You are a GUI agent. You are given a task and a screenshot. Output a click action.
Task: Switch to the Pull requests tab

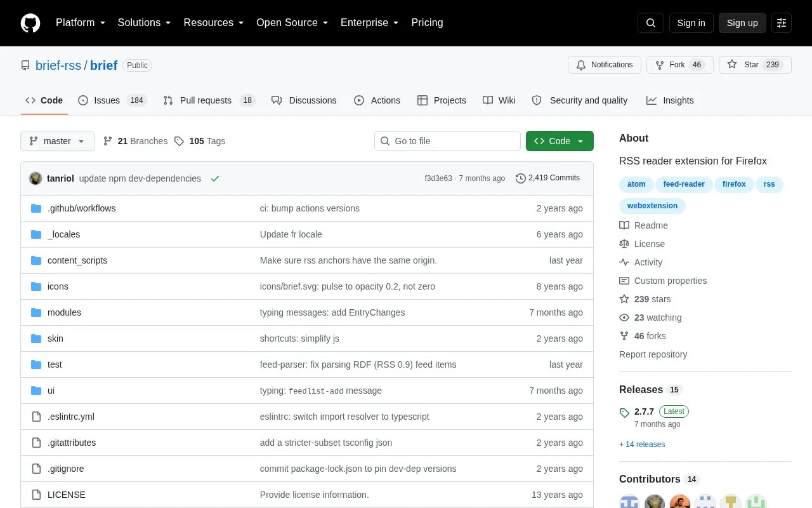[x=209, y=100]
